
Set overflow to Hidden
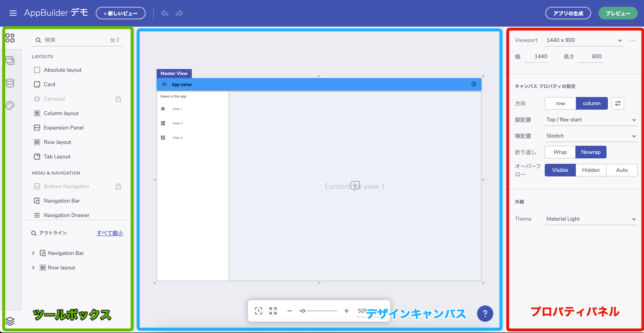591,170
